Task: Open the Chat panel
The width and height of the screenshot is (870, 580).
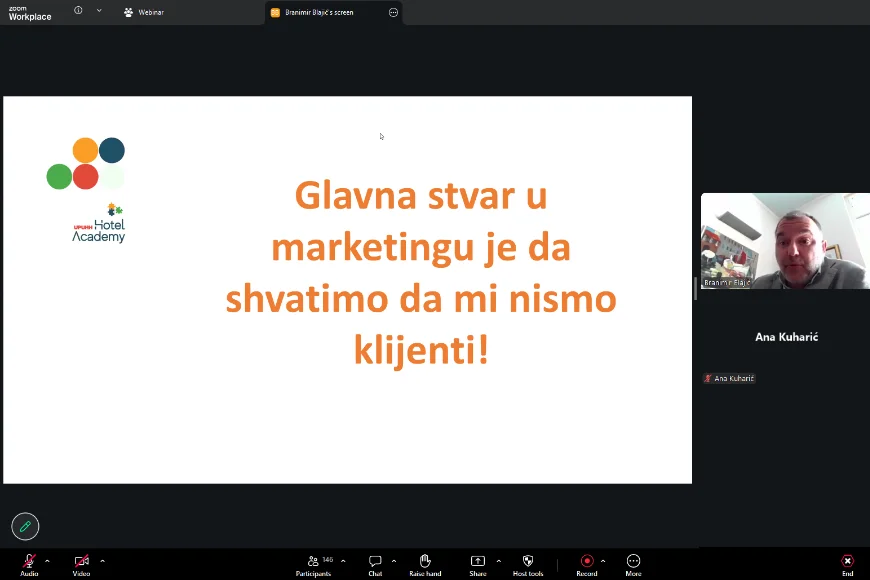Action: click(375, 561)
